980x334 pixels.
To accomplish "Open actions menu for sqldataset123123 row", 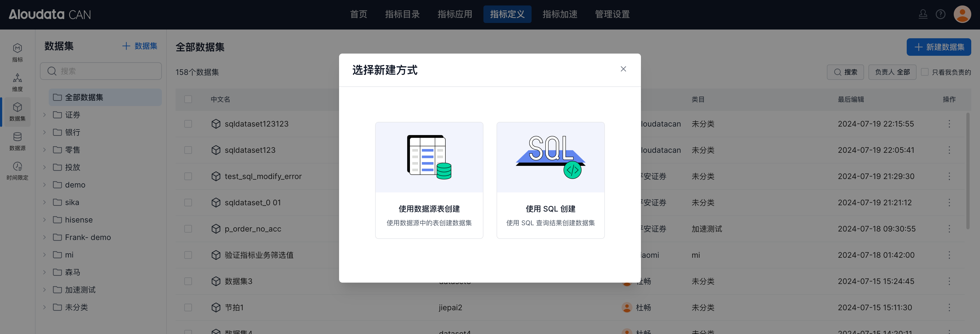I will click(949, 124).
